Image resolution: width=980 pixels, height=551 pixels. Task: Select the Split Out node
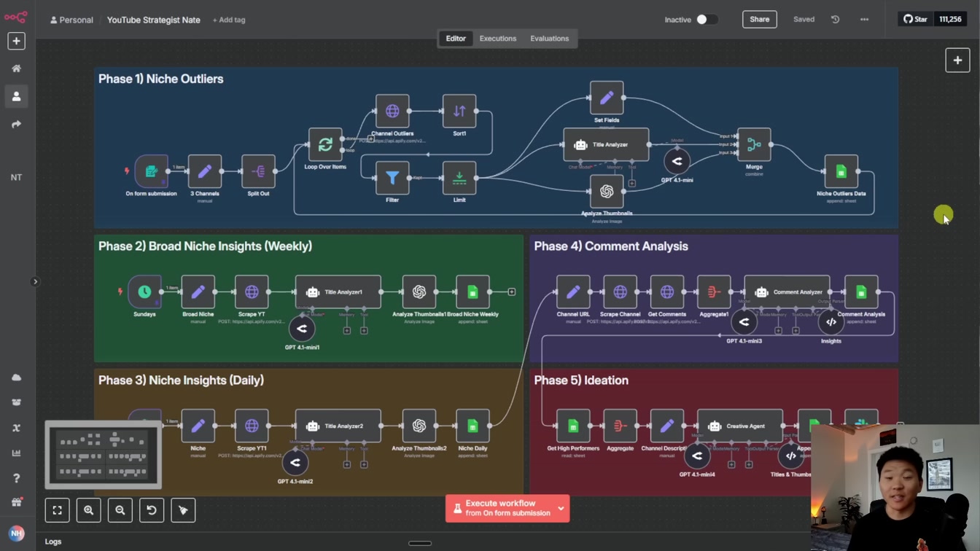pyautogui.click(x=258, y=172)
